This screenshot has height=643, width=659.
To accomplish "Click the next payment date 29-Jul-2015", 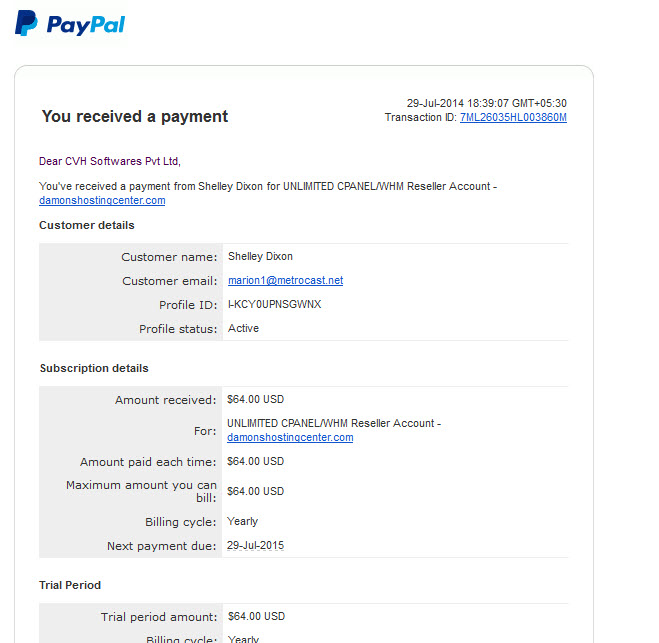I will [x=256, y=545].
